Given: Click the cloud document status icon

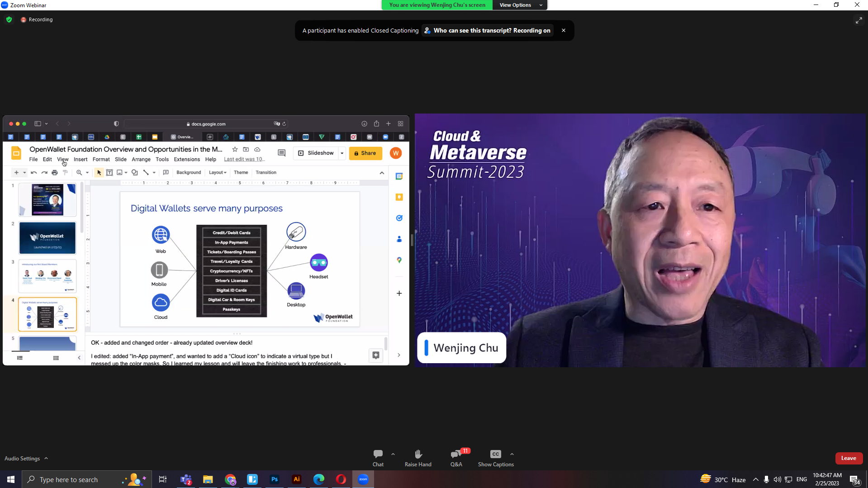Looking at the screenshot, I should tap(257, 149).
